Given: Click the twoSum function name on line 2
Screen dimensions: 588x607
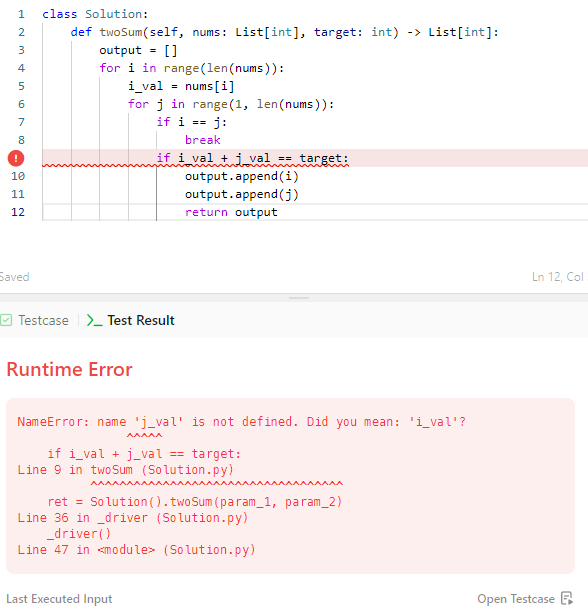Looking at the screenshot, I should coord(121,32).
